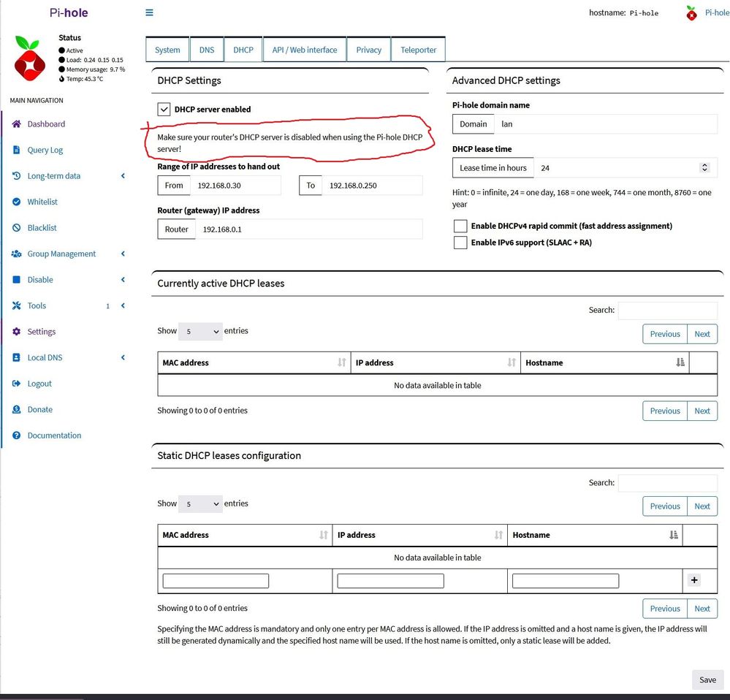Screen dimensions: 730x700
Task: Uncheck the DHCP server enabled checkbox
Action: pos(164,110)
